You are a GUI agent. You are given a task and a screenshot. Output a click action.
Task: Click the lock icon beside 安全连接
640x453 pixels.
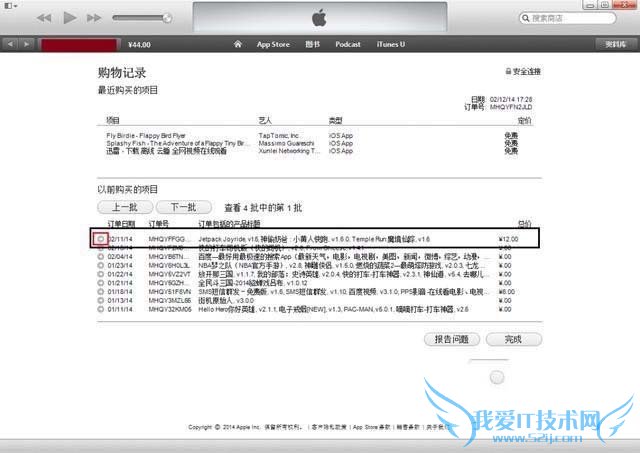(508, 71)
